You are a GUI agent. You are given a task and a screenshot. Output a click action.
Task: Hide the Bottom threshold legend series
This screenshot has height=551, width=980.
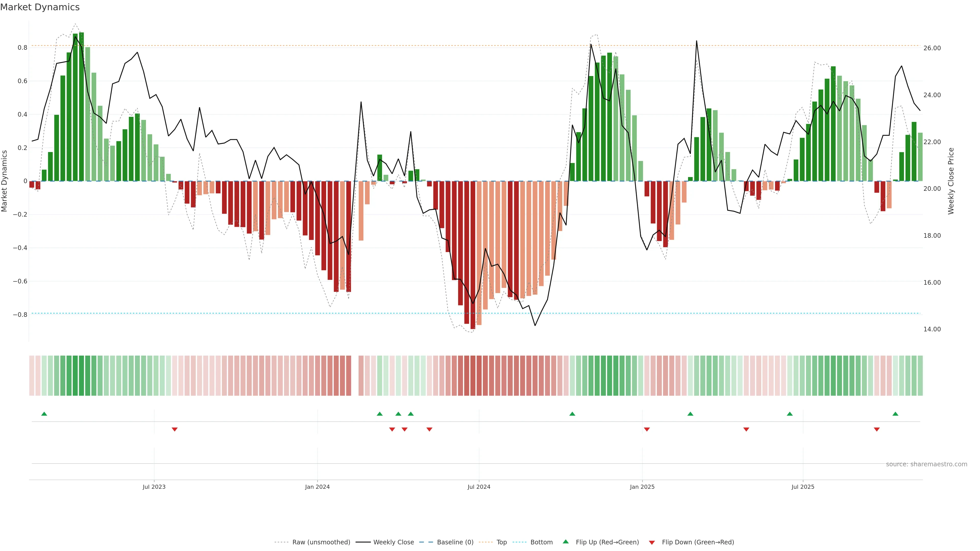541,542
